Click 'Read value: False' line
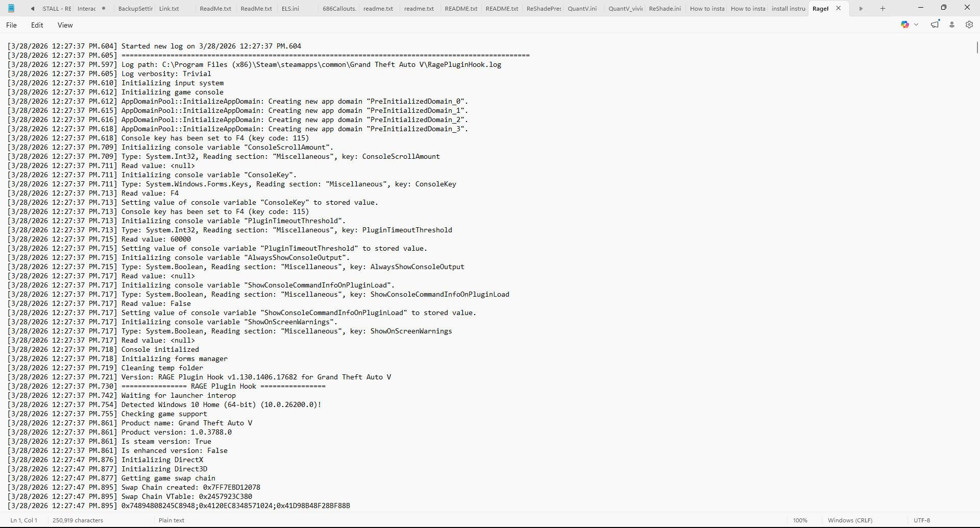This screenshot has height=528, width=980. [99, 303]
